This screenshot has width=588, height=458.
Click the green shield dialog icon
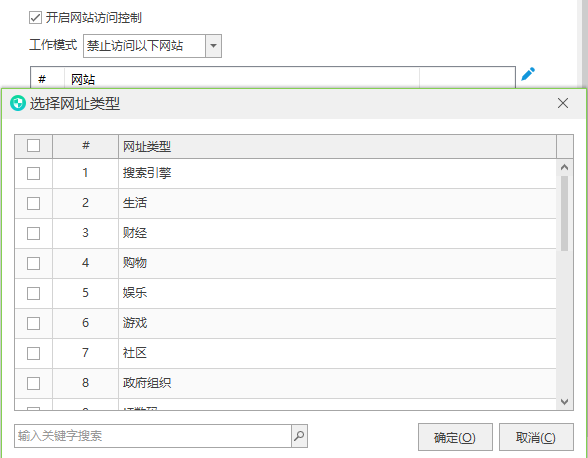click(17, 103)
